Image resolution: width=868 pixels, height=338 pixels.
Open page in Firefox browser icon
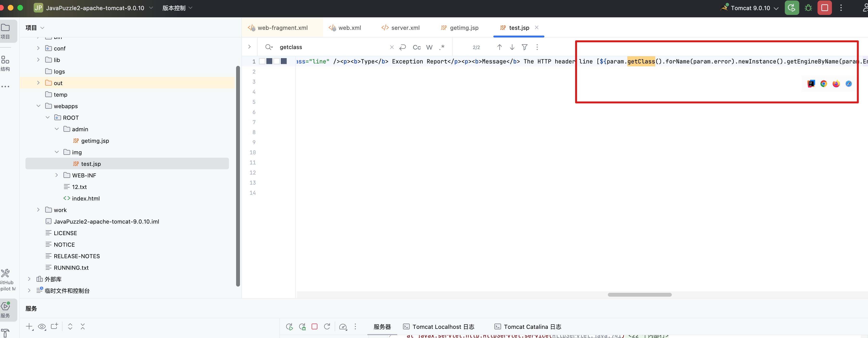click(836, 84)
